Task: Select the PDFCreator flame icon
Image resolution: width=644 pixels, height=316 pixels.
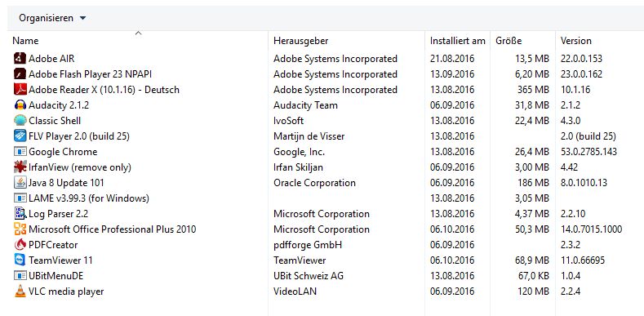Action: click(x=20, y=244)
